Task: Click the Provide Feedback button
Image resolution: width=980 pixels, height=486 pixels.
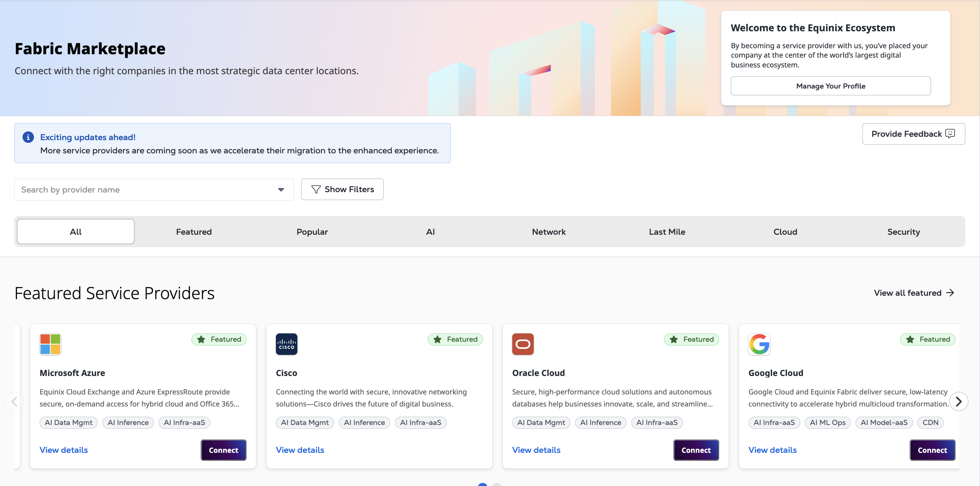Action: click(x=913, y=134)
